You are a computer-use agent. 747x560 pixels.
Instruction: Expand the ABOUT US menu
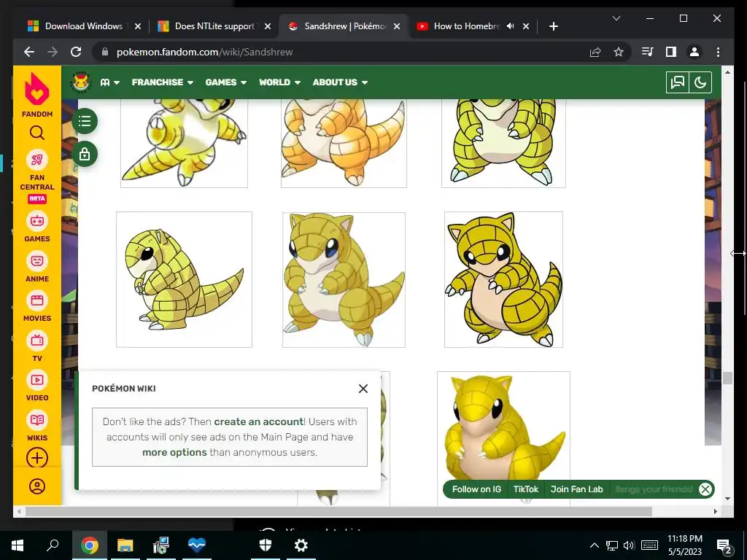(340, 82)
